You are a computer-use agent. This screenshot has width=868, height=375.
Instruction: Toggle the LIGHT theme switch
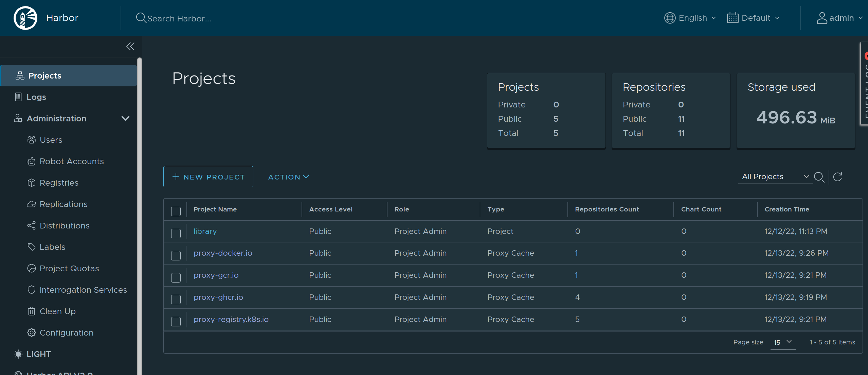tap(38, 354)
